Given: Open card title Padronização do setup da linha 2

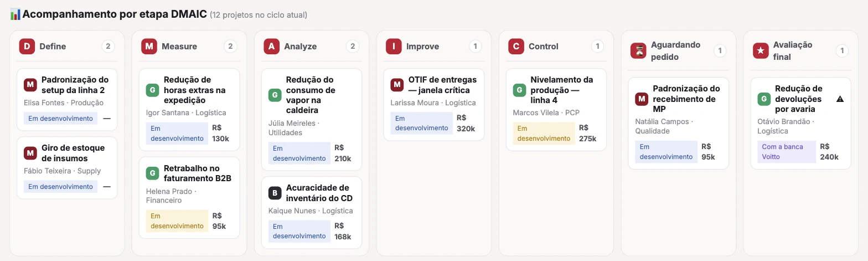Looking at the screenshot, I should click(75, 85).
